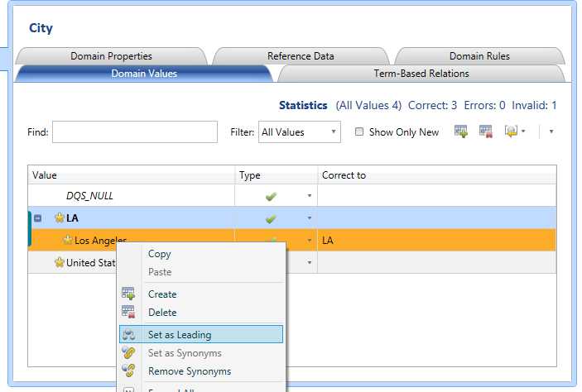The width and height of the screenshot is (582, 392).
Task: Click the Statistics heading
Action: [303, 105]
